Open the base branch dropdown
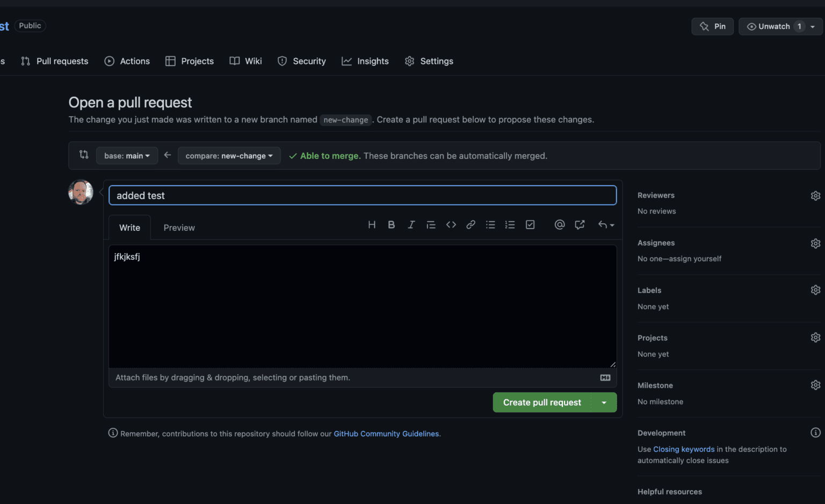 coord(127,156)
